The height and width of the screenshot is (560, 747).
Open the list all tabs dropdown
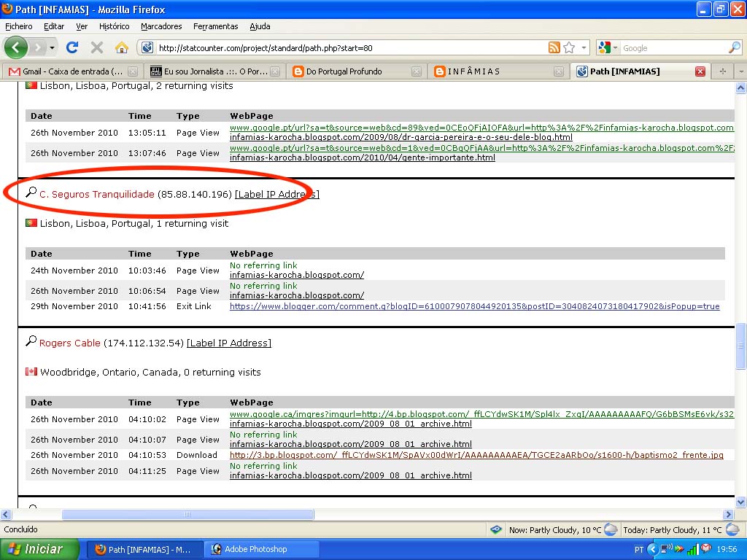tap(741, 71)
